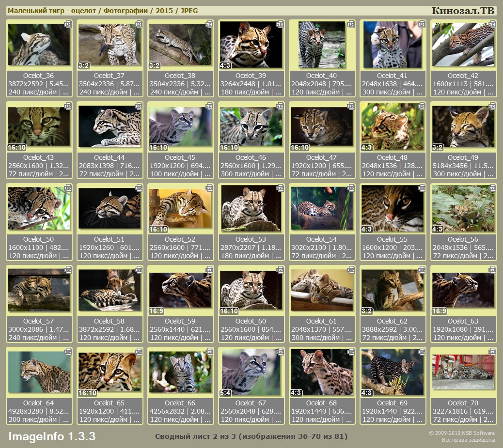503x448 pixels.
Task: Click the Кинозал.ТВ logo
Action: pyautogui.click(x=463, y=11)
